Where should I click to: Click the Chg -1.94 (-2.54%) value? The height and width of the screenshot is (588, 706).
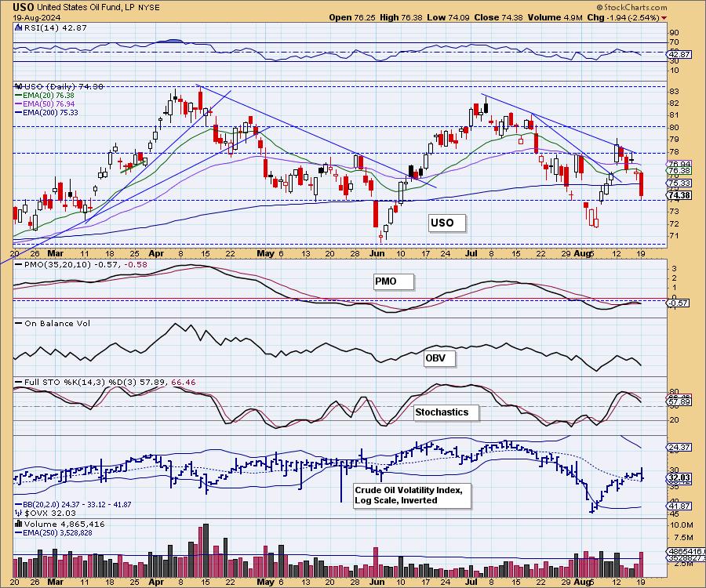[623, 17]
